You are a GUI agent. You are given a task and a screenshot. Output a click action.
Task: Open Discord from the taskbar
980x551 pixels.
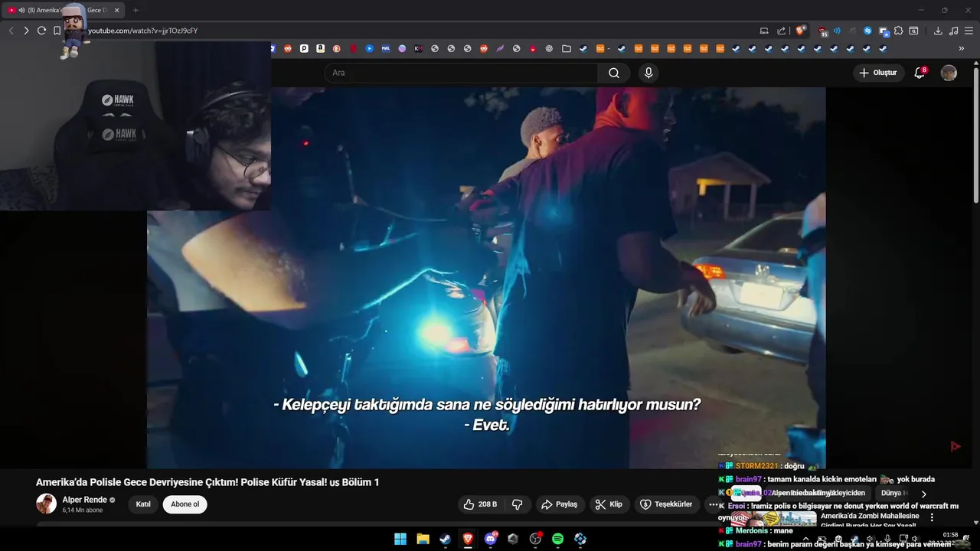coord(490,539)
